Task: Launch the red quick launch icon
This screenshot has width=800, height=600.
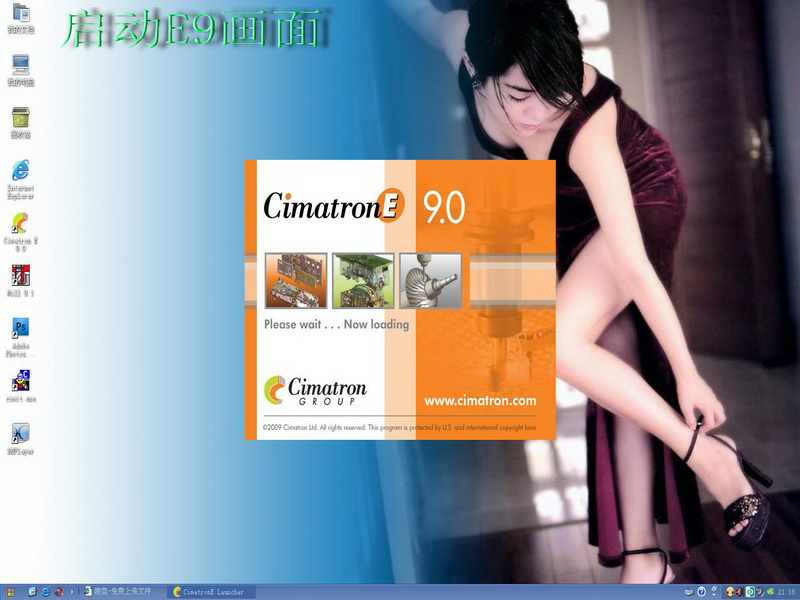Action: 59,592
